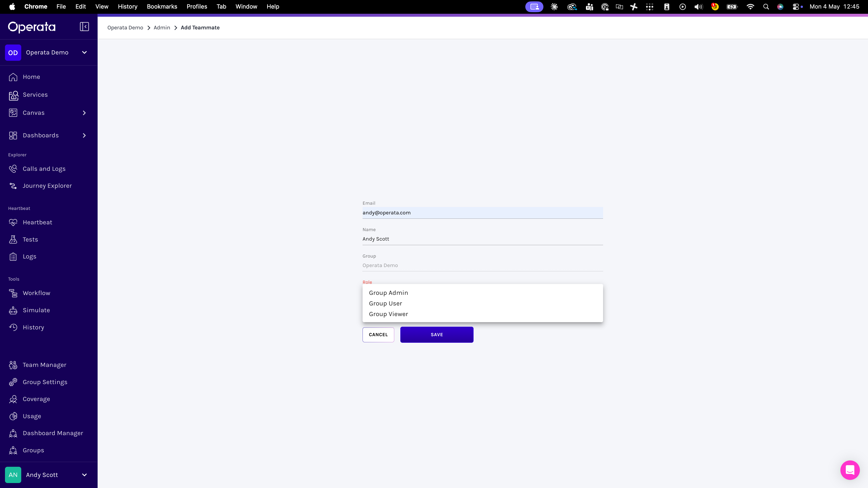Click the Dashboard Manager icon
868x488 pixels.
coord(13,433)
